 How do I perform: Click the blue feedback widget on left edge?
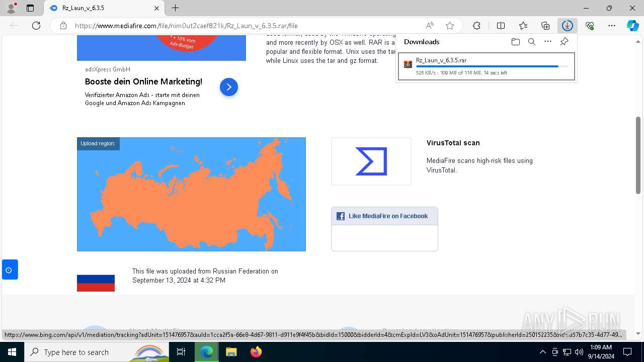[10, 270]
